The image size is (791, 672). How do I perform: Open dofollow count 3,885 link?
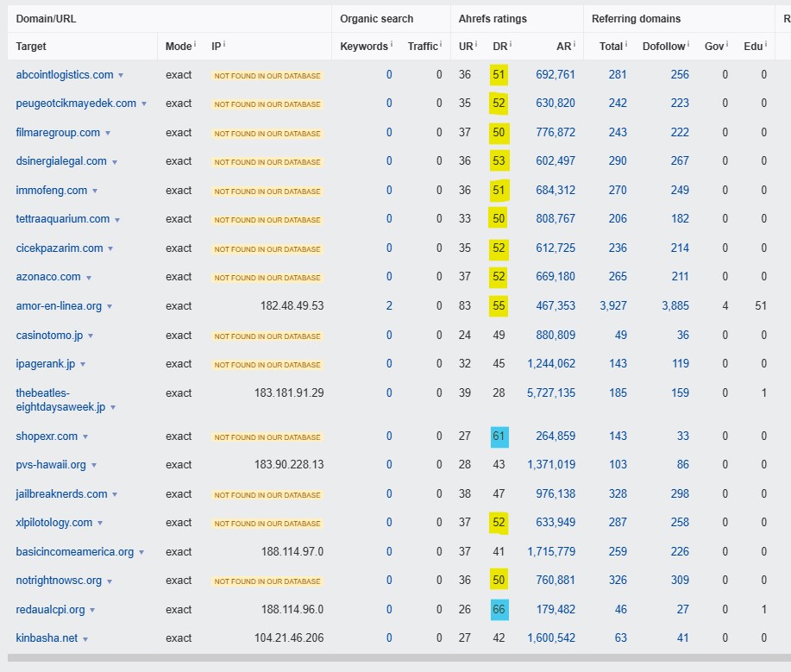coord(675,305)
